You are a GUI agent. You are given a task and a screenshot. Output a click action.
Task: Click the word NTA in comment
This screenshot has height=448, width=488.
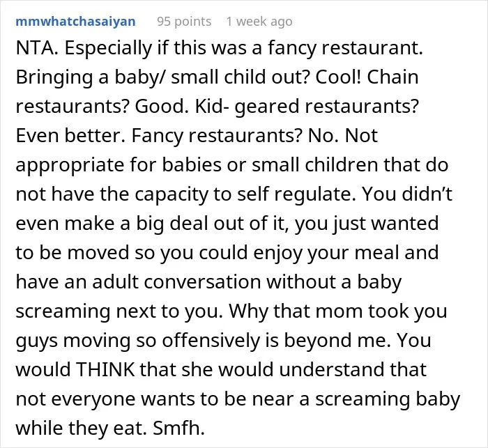pos(37,48)
